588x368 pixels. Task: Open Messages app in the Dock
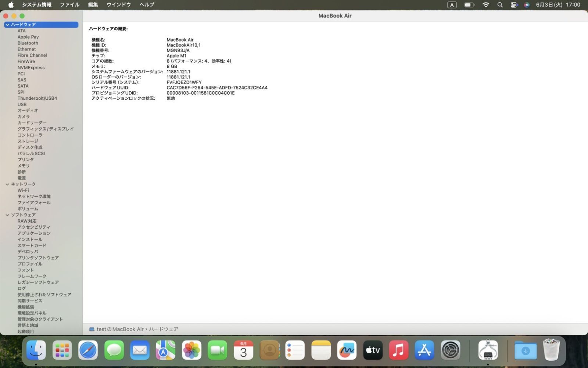tap(114, 350)
